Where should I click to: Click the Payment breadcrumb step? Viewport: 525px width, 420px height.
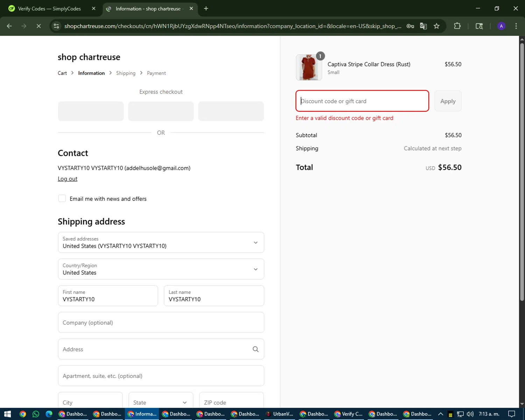point(156,73)
